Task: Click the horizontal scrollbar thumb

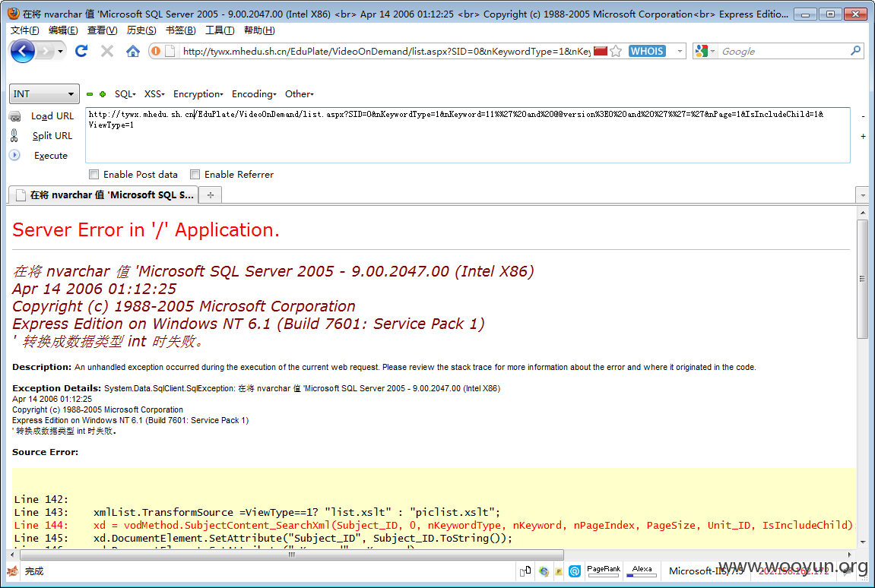Action: [x=292, y=555]
